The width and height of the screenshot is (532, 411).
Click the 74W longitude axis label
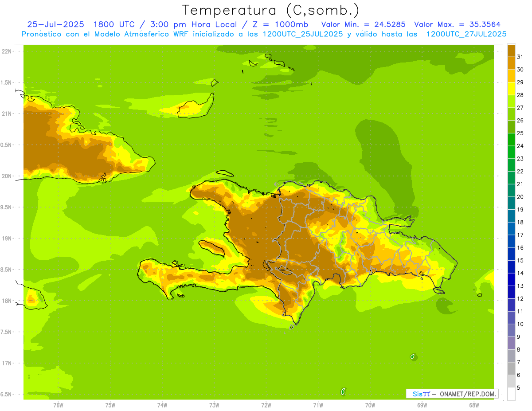click(162, 405)
